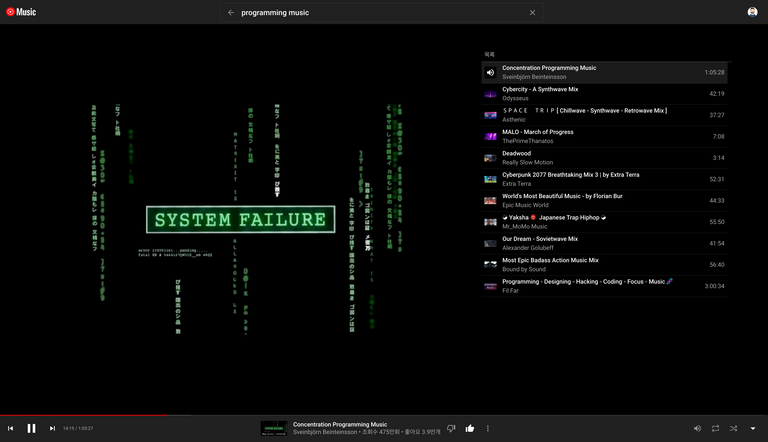Click the 3:00:34 duration in queue
Viewport: 768px width, 442px height.
714,286
